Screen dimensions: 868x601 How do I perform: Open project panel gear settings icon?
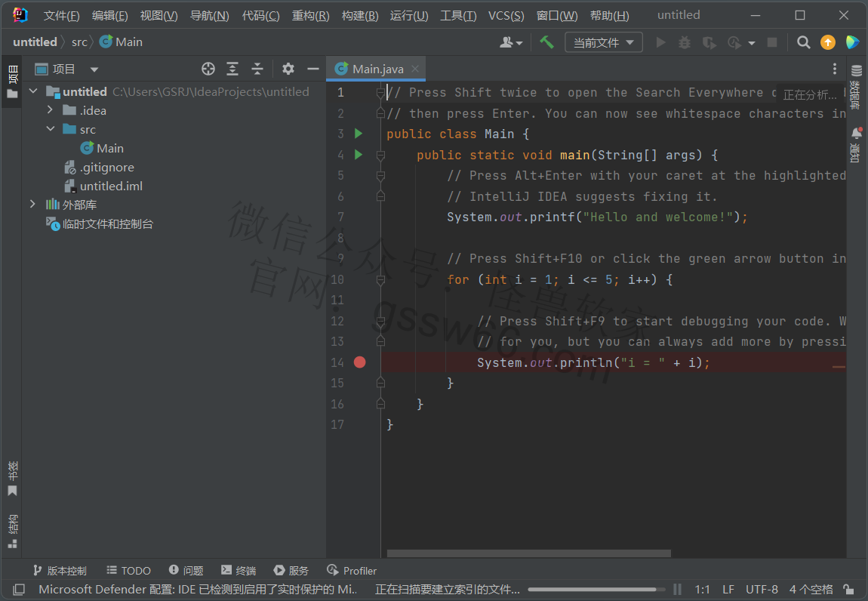tap(288, 69)
